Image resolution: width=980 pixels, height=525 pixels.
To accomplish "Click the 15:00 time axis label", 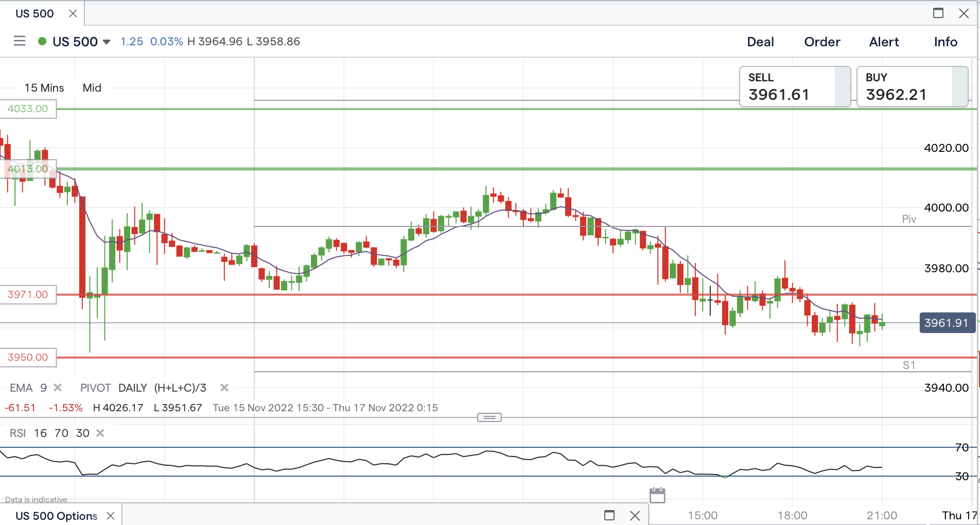I will pyautogui.click(x=703, y=516).
